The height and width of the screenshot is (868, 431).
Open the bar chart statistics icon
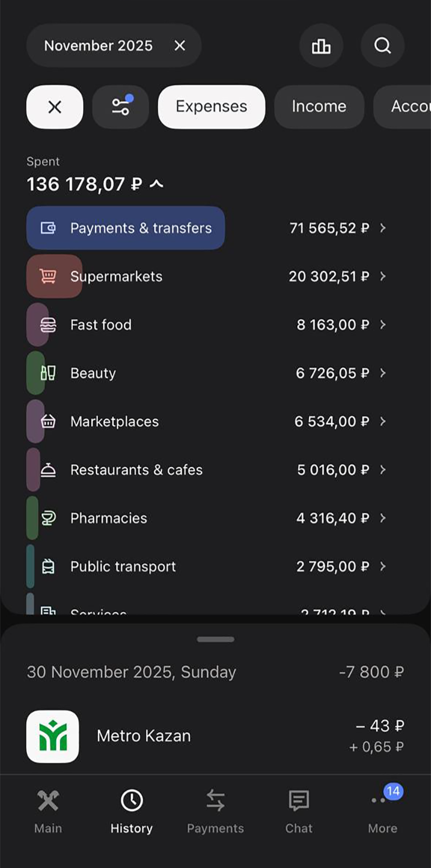(x=321, y=46)
